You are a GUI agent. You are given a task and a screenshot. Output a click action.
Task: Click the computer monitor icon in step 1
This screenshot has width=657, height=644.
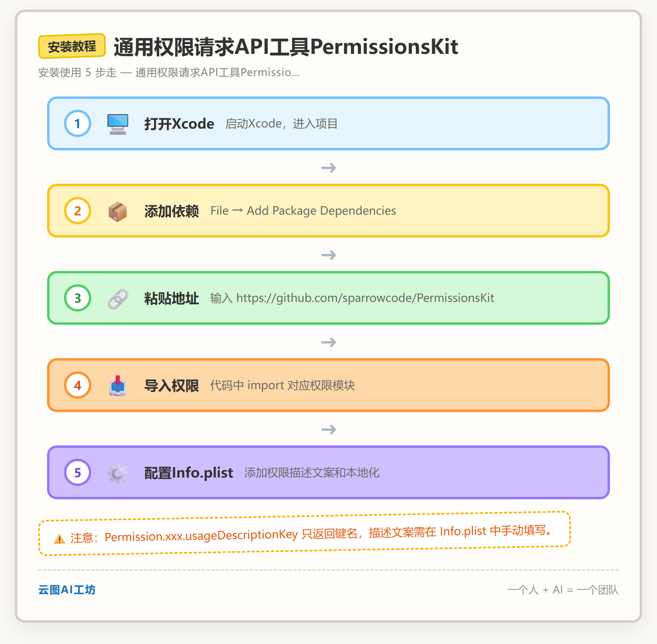tap(118, 124)
